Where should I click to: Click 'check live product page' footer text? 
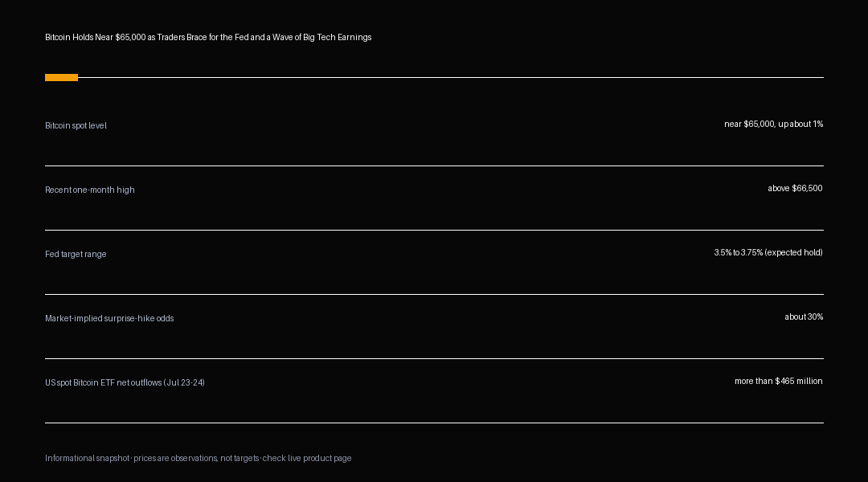[x=307, y=458]
